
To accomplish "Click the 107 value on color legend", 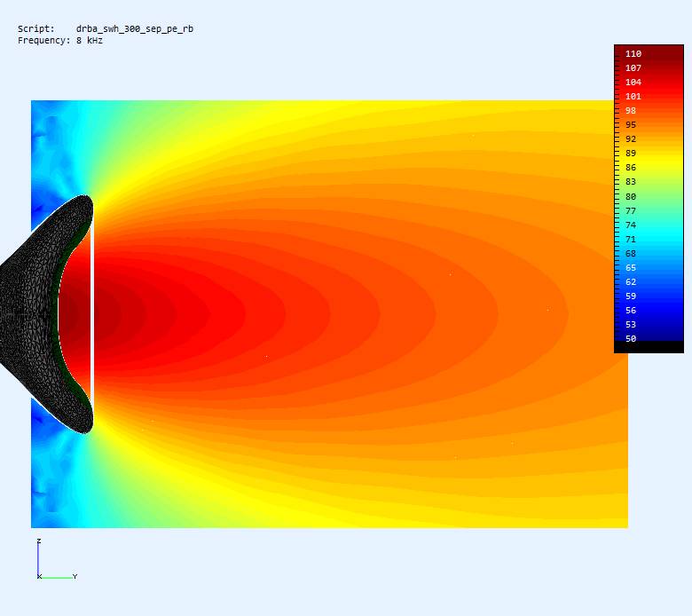I will click(x=633, y=67).
